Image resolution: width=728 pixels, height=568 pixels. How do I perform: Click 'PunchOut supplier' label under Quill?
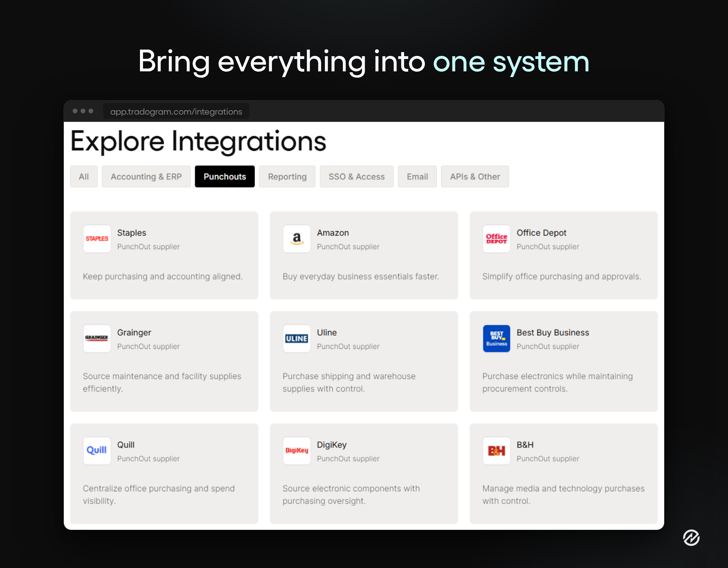148,459
